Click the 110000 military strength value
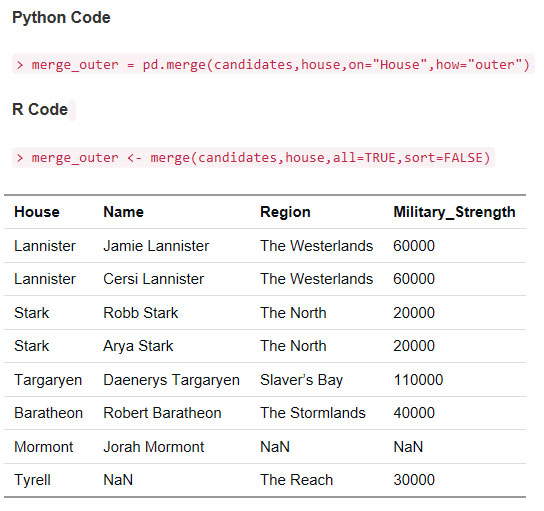 (418, 380)
